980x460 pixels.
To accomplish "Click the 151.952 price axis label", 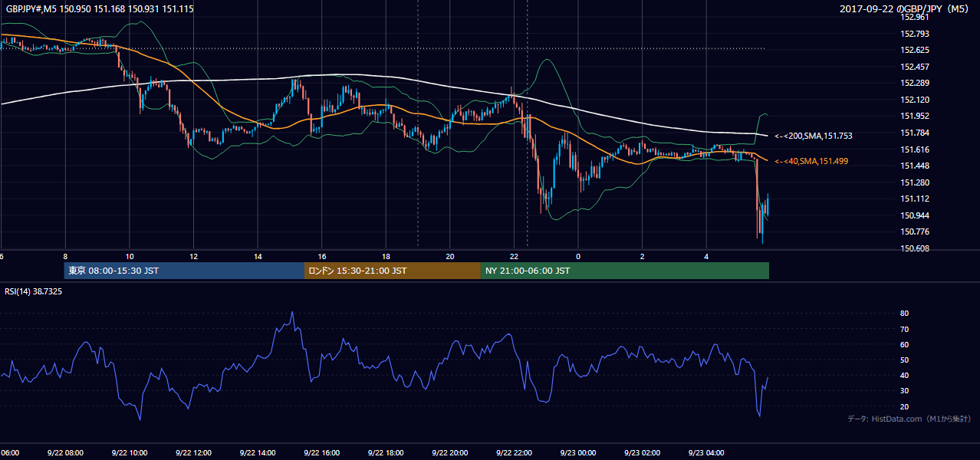I will tap(915, 116).
